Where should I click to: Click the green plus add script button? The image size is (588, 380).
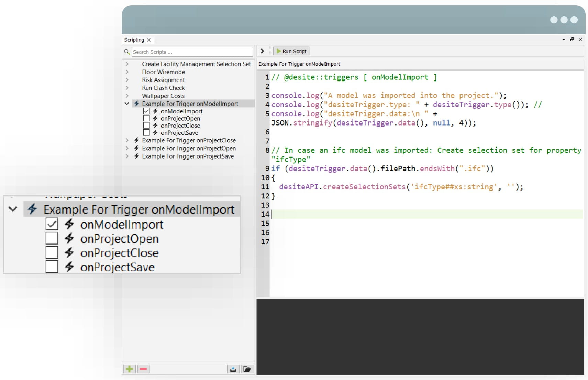coord(130,369)
